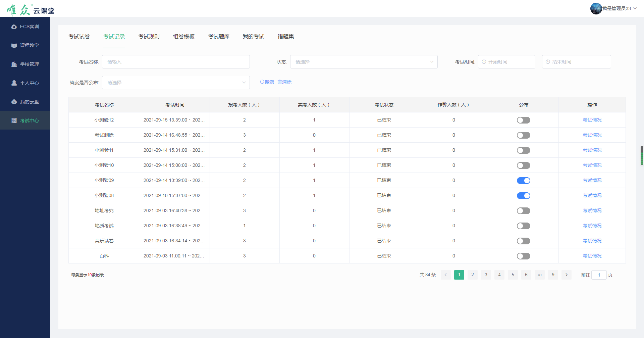Disable publish toggle for 小测验09

click(x=523, y=181)
